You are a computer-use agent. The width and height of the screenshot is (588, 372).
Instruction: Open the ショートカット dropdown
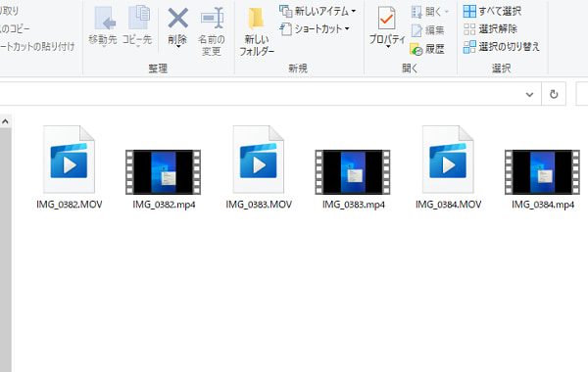tap(315, 28)
